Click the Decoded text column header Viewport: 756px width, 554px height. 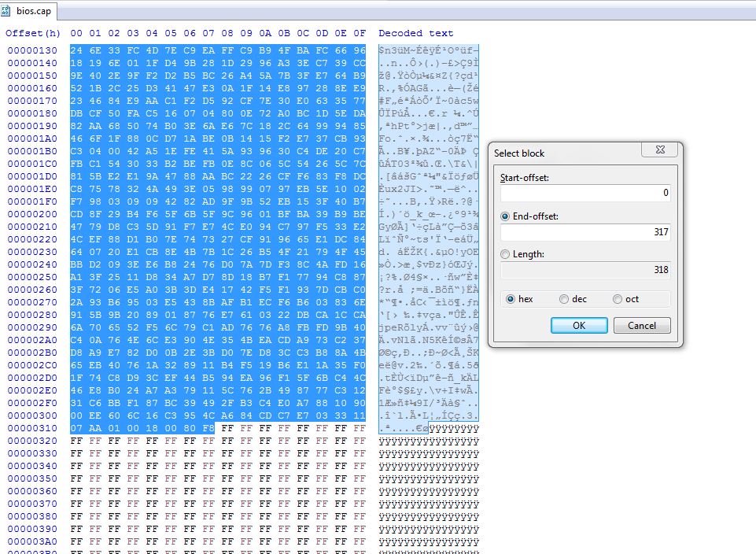(x=415, y=33)
